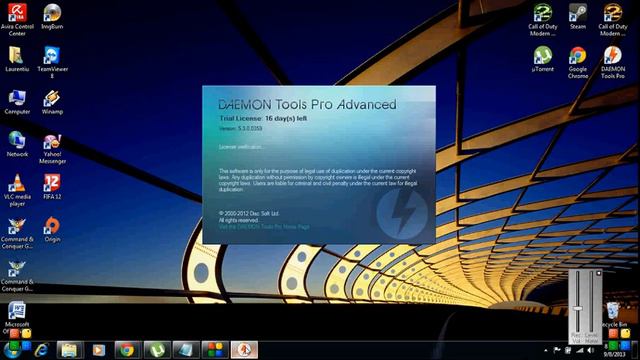Launch the FIFA 12 shortcut
Viewport: 640px width, 360px height.
[x=52, y=187]
